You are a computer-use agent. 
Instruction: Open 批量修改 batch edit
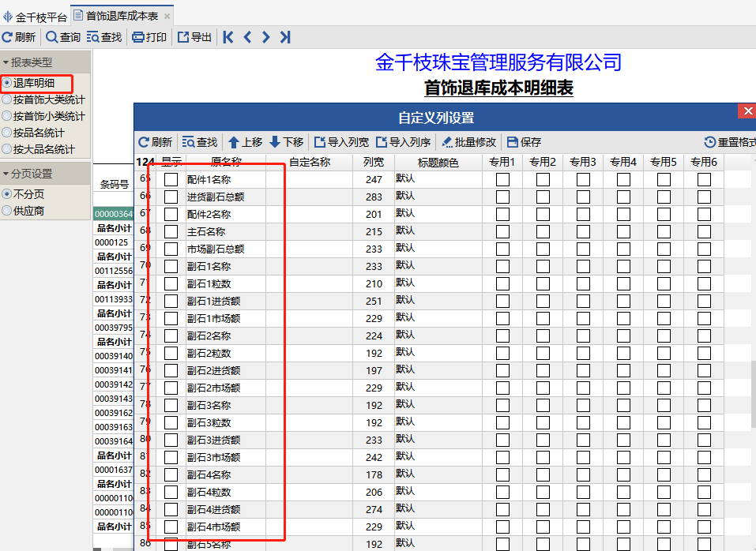click(x=469, y=142)
